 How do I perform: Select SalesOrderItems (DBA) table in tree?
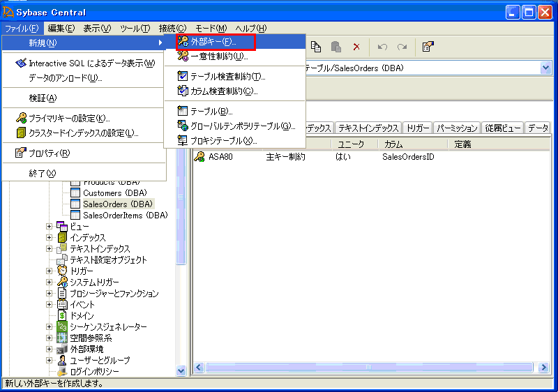tap(125, 216)
